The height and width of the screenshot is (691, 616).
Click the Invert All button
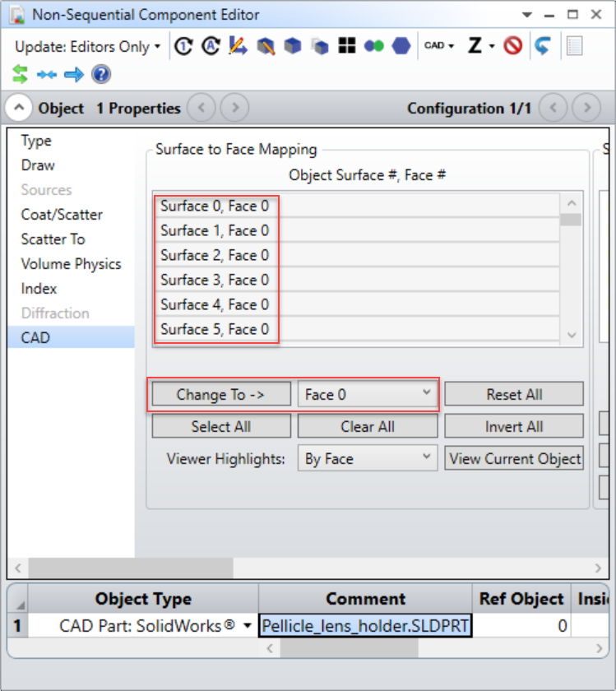tap(514, 426)
